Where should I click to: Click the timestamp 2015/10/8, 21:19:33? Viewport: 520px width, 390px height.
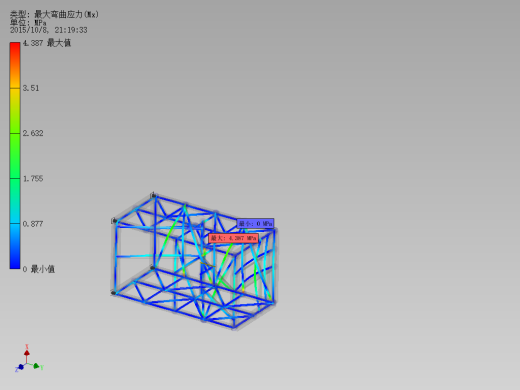(x=49, y=30)
